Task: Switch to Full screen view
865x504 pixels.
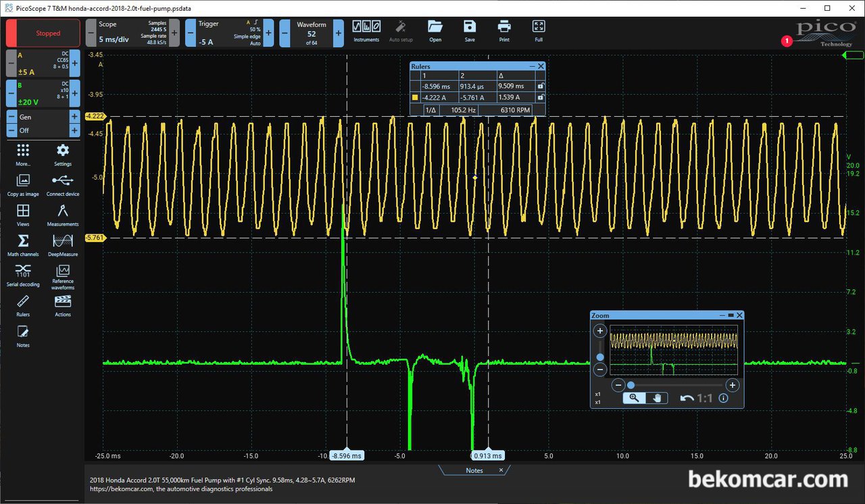Action: (x=539, y=31)
